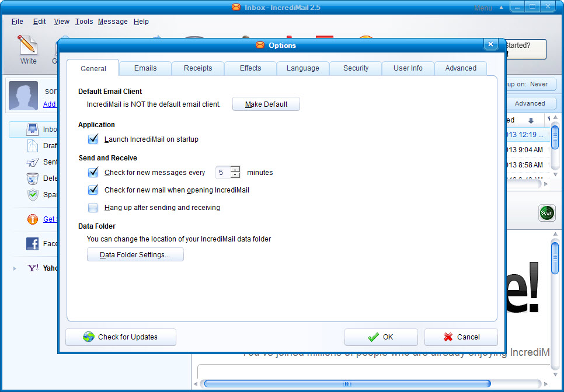This screenshot has width=564, height=392.
Task: Click the Make Default button
Action: tap(266, 104)
